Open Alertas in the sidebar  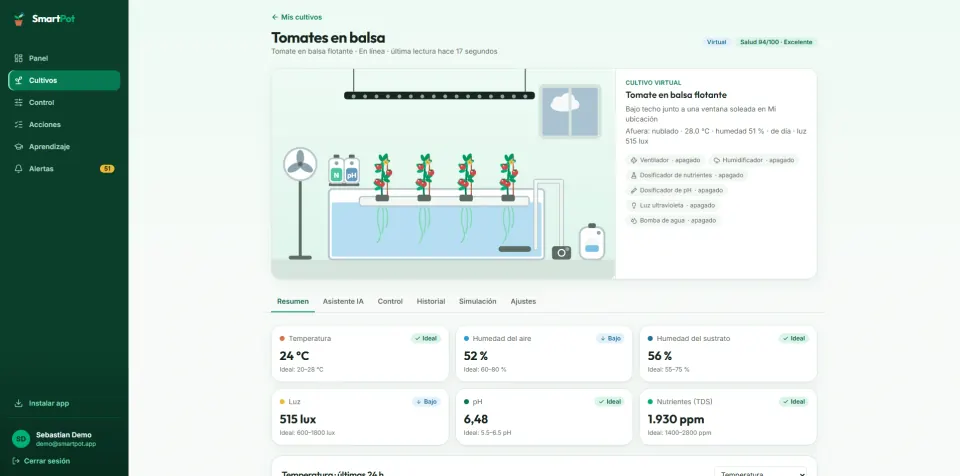(64, 168)
